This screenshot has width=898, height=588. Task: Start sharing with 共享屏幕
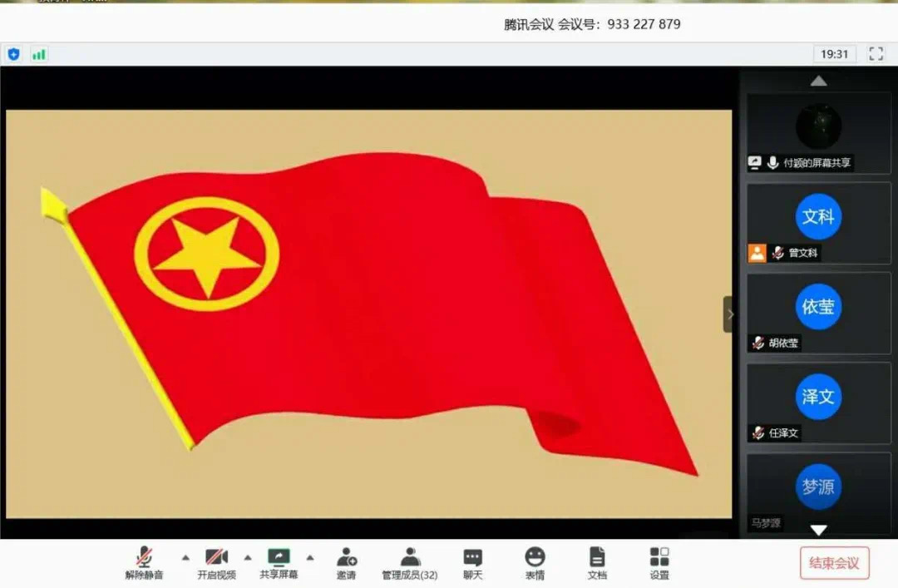pos(279,562)
